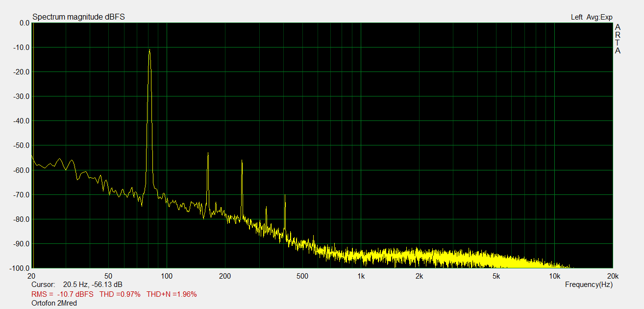The image size is (644, 309).
Task: Click the third harmonic peak near 240 Hz
Action: [242, 161]
